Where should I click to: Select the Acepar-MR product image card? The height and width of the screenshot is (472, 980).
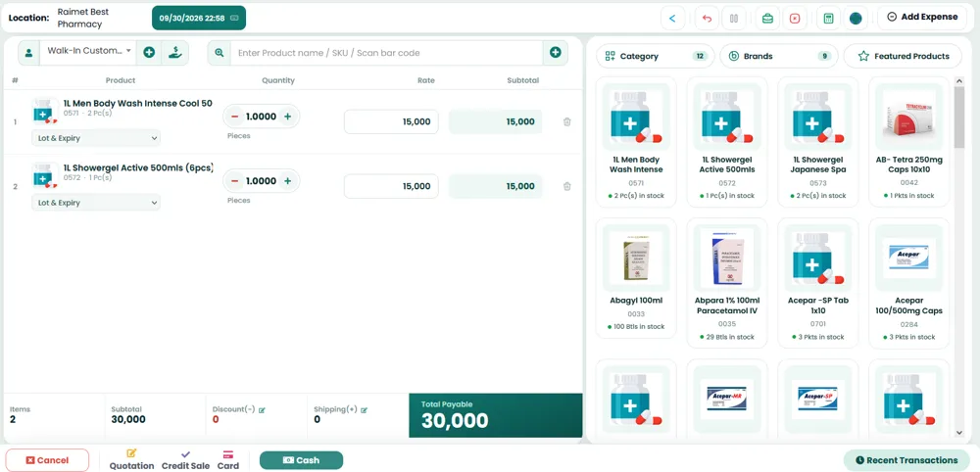point(727,397)
